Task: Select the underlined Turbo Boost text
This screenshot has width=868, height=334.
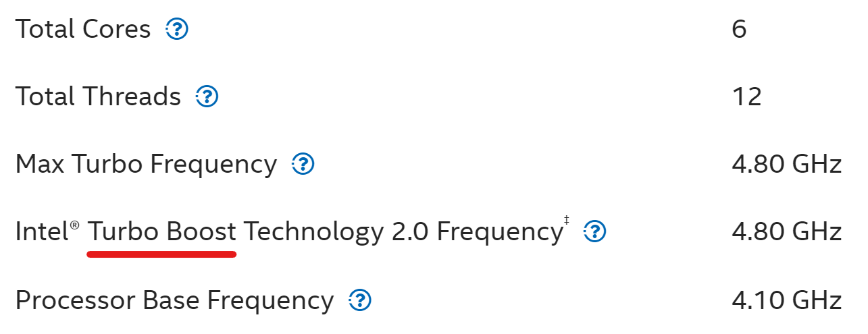Action: point(162,232)
